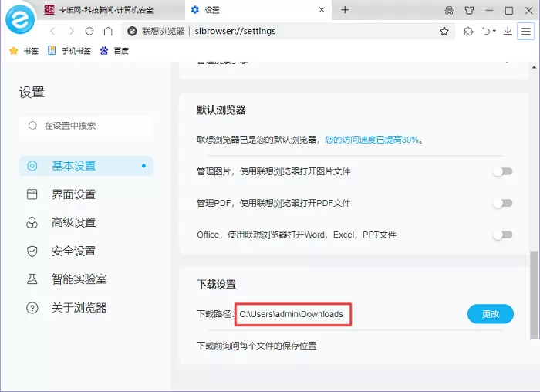Toggle 管理图片 image file handling switch
The width and height of the screenshot is (540, 392).
point(503,171)
